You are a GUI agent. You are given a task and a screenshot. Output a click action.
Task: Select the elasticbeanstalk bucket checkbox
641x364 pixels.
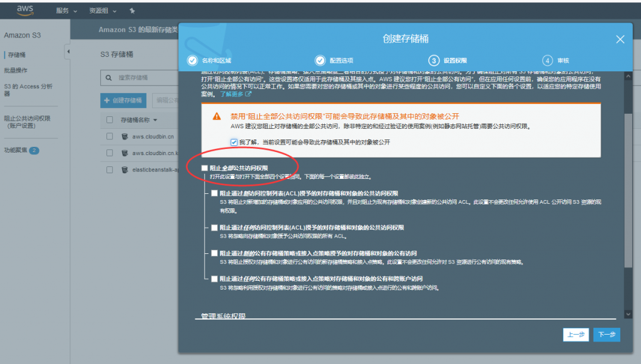(110, 169)
